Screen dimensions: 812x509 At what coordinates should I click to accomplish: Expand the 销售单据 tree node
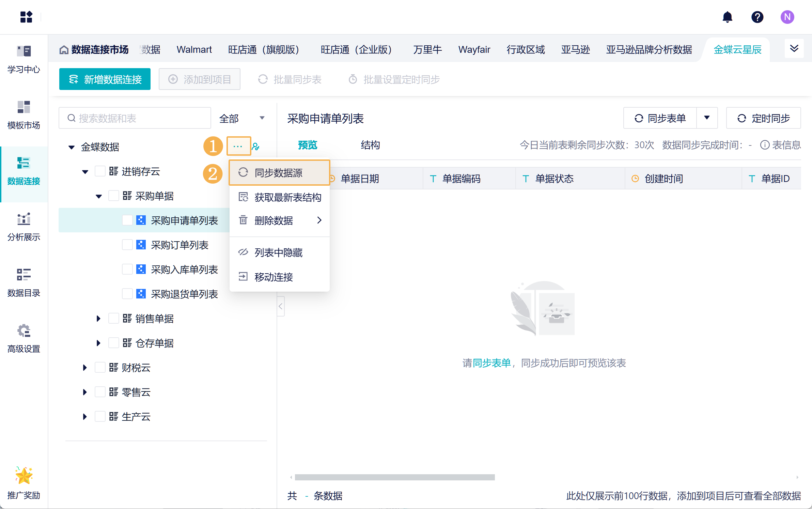[98, 319]
